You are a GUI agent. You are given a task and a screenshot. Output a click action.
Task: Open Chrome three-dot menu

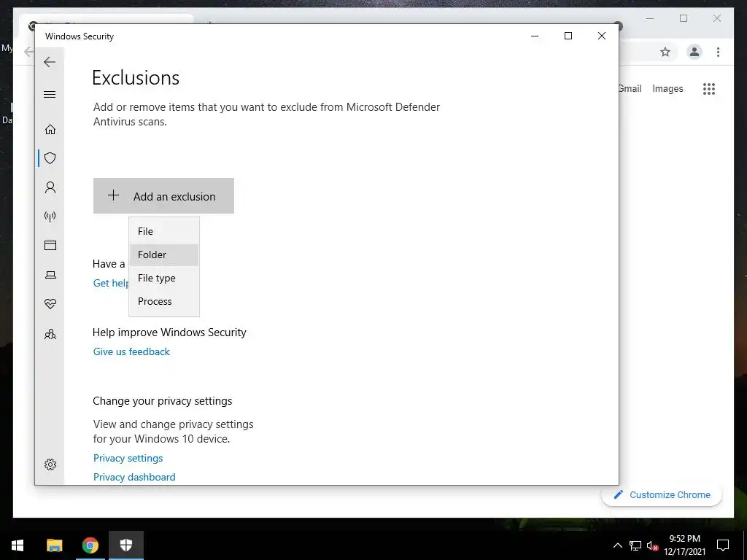718,52
